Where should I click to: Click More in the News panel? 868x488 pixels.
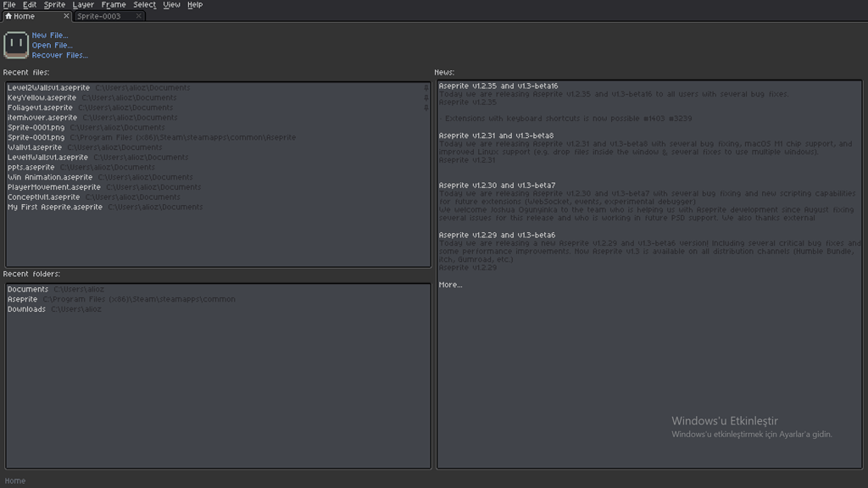(448, 284)
